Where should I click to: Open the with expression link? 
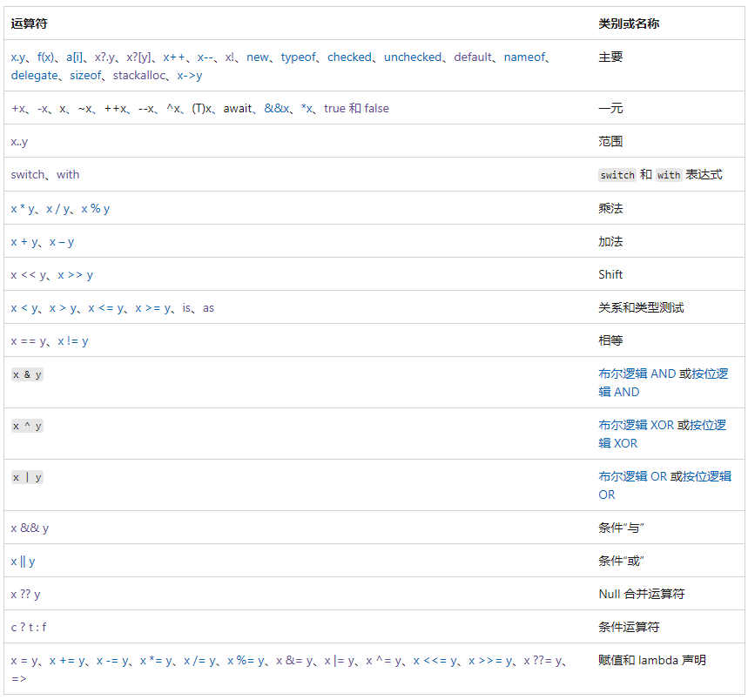68,174
